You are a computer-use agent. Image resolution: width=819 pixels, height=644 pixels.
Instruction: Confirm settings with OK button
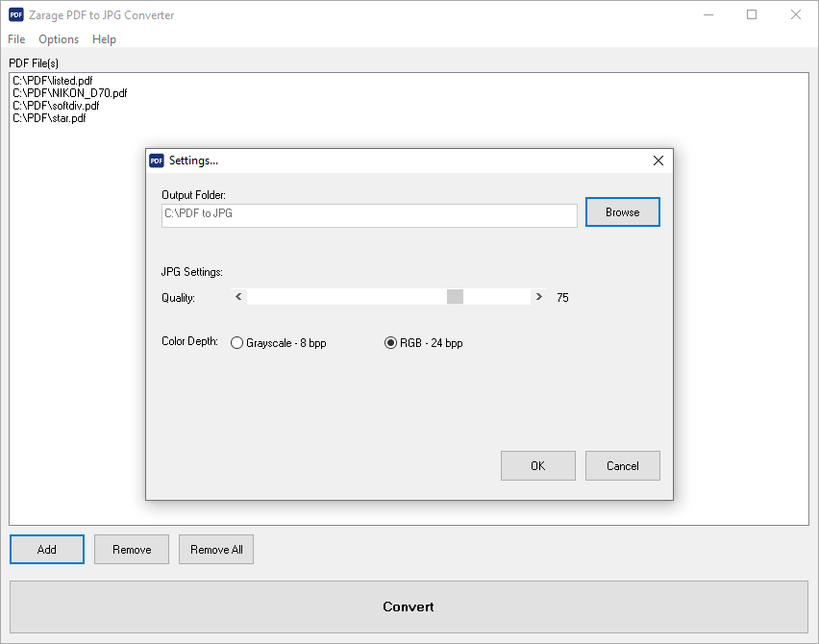click(x=538, y=466)
